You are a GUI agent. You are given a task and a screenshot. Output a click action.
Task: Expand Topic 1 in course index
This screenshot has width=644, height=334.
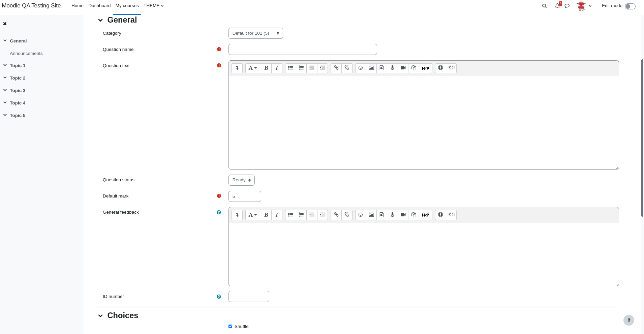point(5,65)
